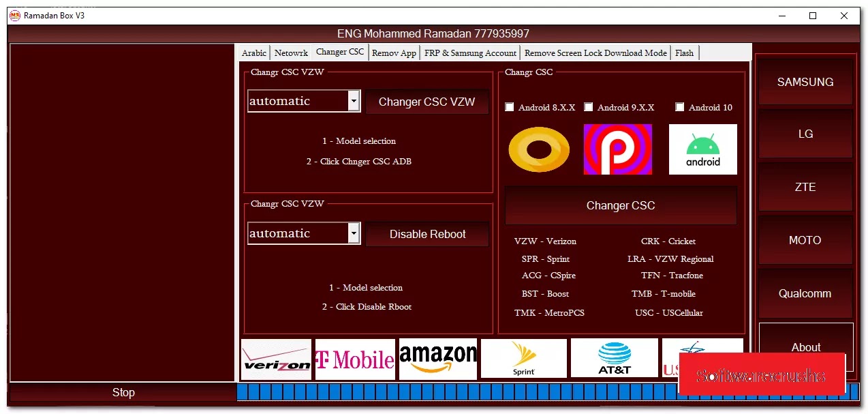The height and width of the screenshot is (414, 868).
Task: Select the LG brand button
Action: [805, 134]
